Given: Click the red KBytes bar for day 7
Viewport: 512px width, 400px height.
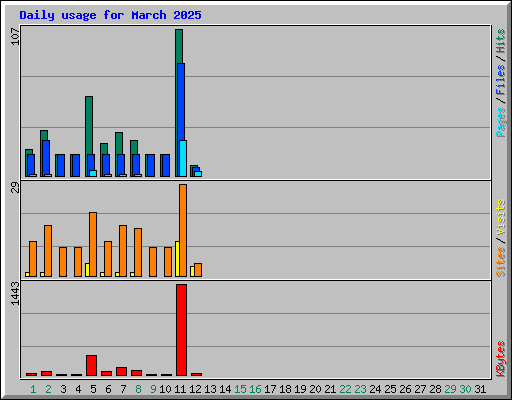Looking at the screenshot, I should click(121, 372).
